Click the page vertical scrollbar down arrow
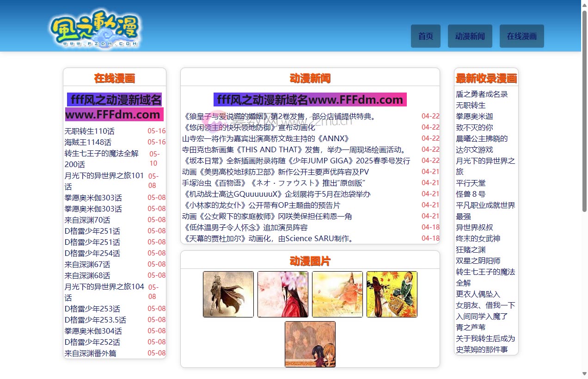This screenshot has width=588, height=379. [584, 374]
